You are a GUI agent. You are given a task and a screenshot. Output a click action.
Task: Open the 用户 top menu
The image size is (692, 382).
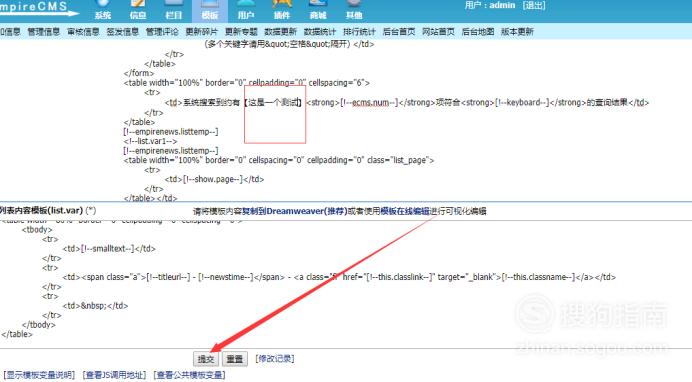point(246,11)
